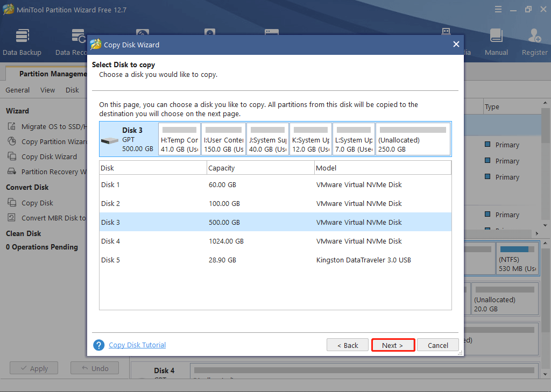The image size is (551, 392).
Task: Click the 530 MB NTFS partition in the main window
Action: (517, 259)
